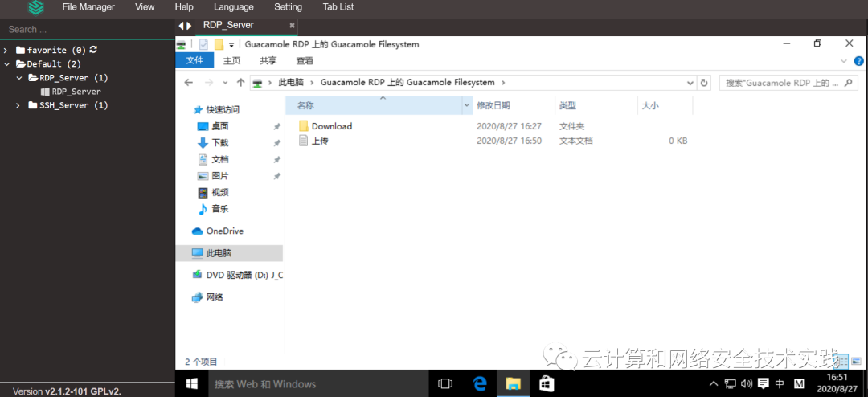Click the Properties quick access icon
The image size is (868, 397).
pos(203,44)
